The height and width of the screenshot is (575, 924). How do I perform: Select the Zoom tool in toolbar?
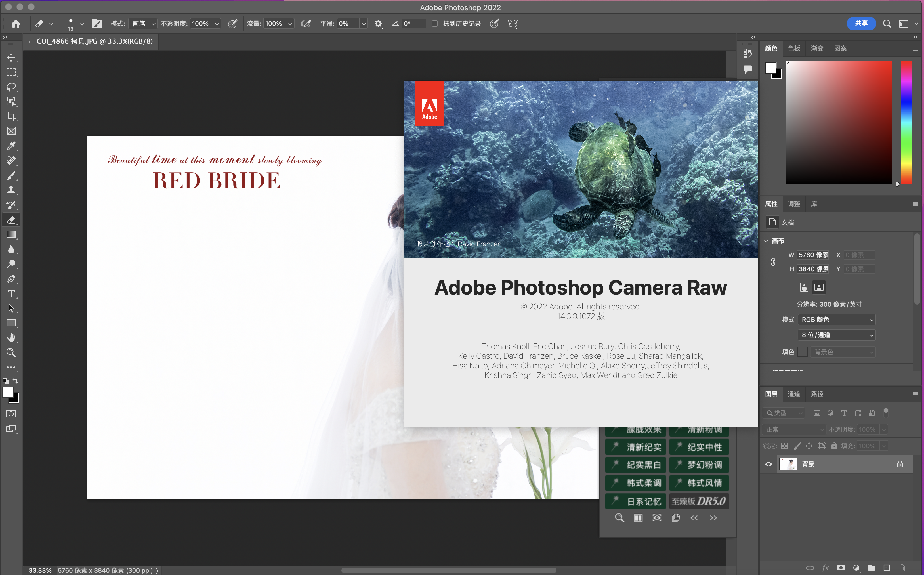click(x=11, y=352)
